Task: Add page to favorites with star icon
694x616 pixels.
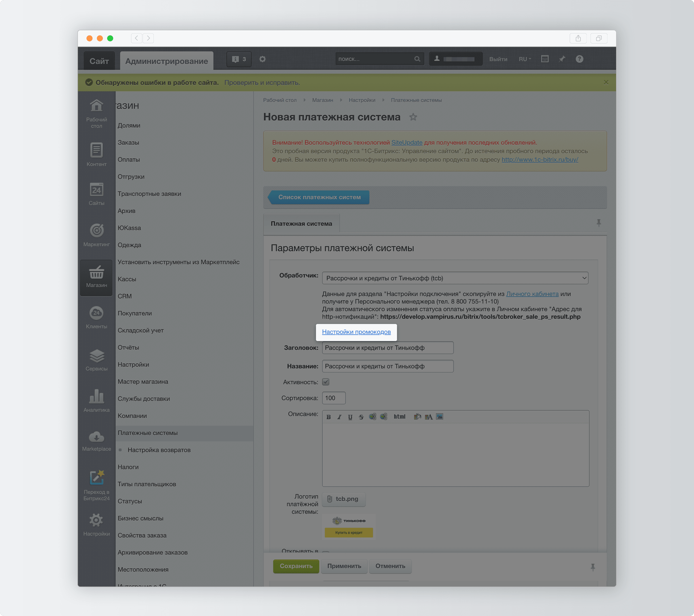Action: [413, 117]
